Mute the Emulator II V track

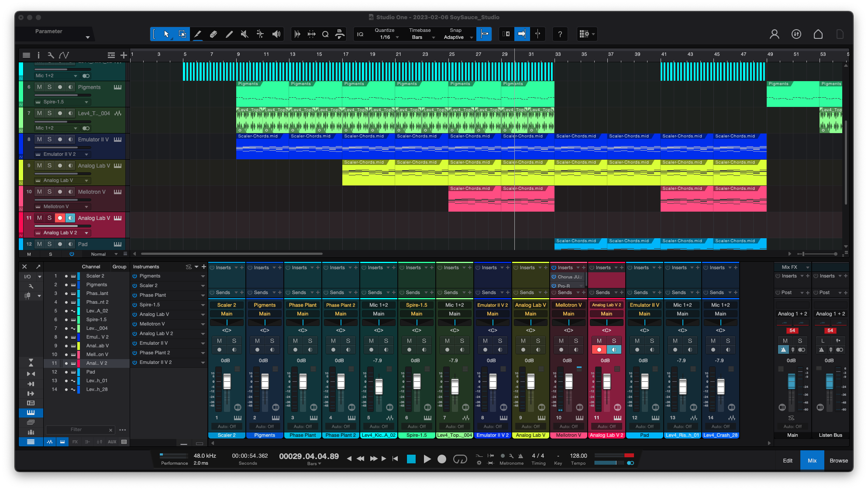click(x=39, y=140)
